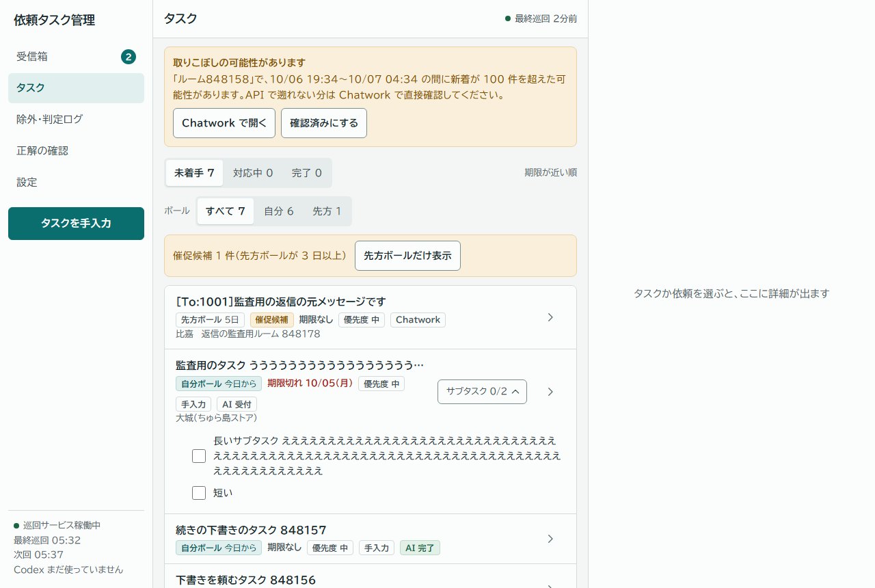
Task: Click 最終巡回 05:32 text in the sidebar
Action: [47, 540]
